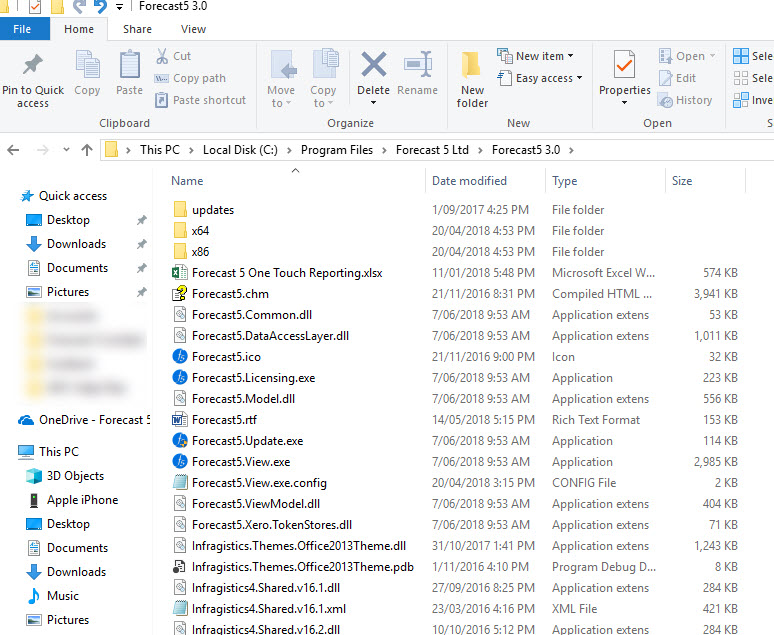Click the Back navigation arrow
774x635 pixels.
13,150
